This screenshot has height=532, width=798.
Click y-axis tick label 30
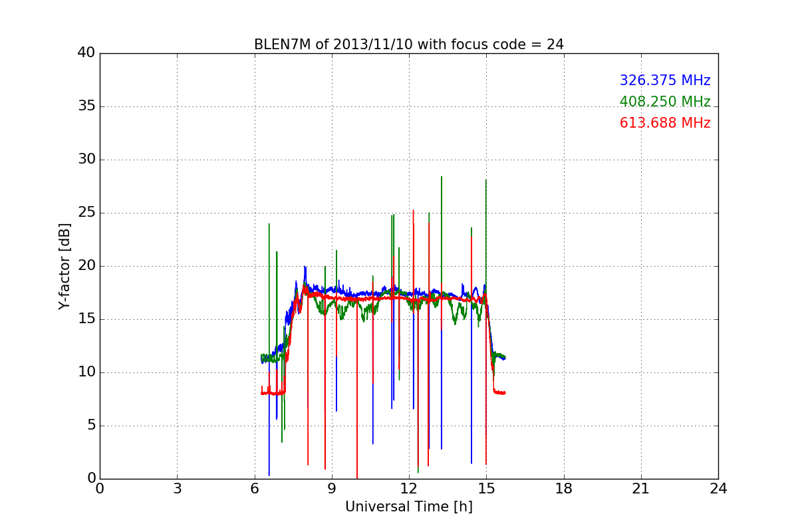(86, 160)
